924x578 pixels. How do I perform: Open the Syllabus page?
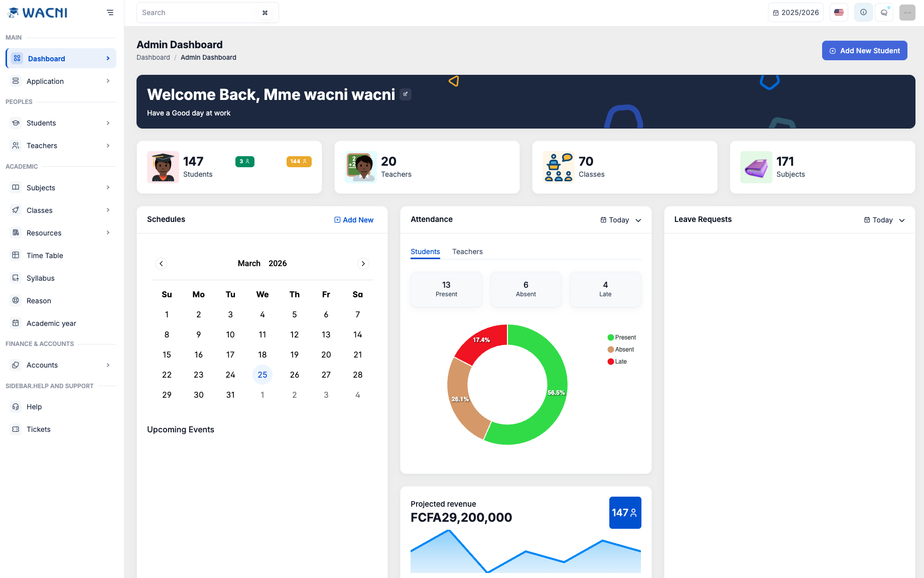[40, 278]
